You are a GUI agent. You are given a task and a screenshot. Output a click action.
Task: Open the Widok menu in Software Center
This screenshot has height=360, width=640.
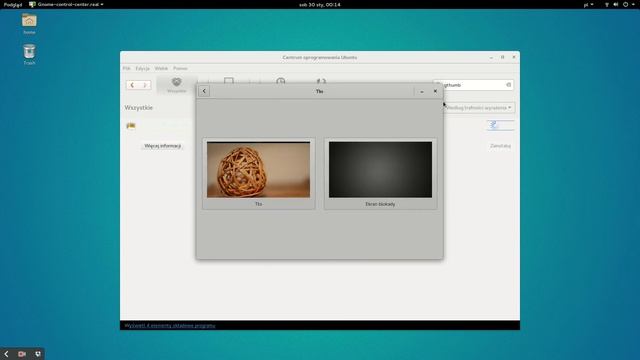tap(161, 69)
